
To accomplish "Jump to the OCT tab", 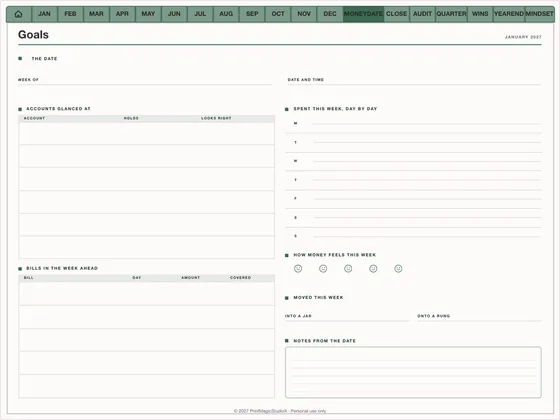I will click(278, 14).
